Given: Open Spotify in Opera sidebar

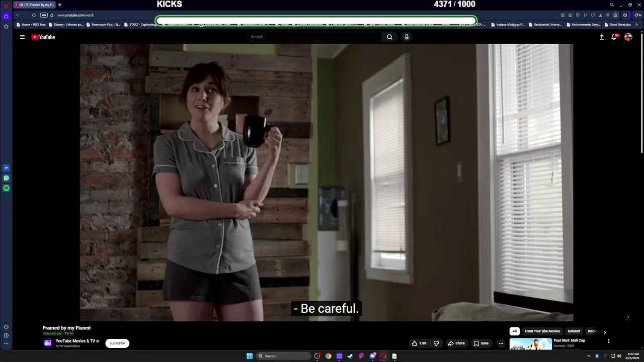Looking at the screenshot, I should pyautogui.click(x=6, y=188).
